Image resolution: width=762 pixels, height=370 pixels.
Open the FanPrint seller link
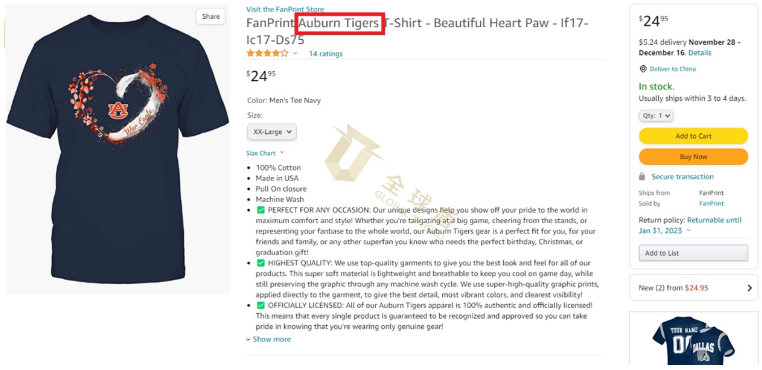tap(711, 203)
